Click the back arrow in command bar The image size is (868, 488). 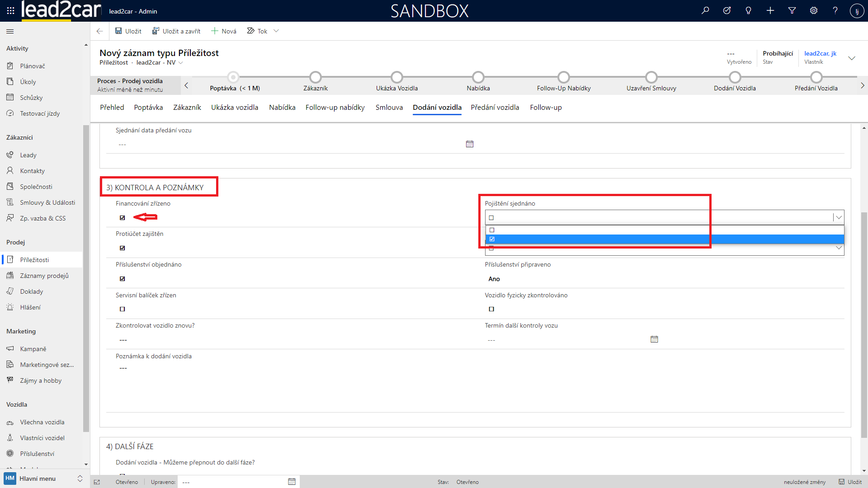99,31
